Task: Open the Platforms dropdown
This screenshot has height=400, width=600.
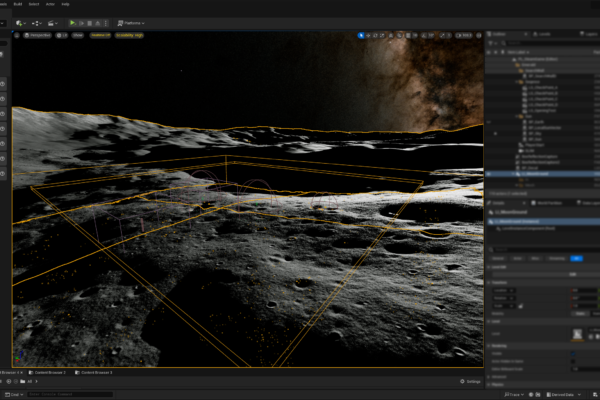Action: click(x=130, y=22)
